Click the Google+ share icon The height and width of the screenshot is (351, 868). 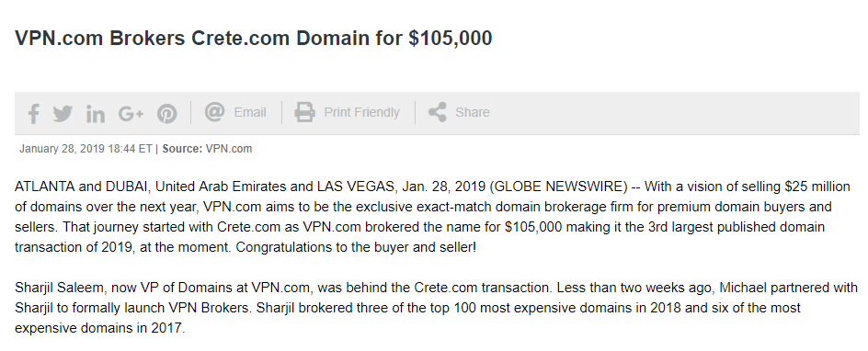pyautogui.click(x=131, y=114)
